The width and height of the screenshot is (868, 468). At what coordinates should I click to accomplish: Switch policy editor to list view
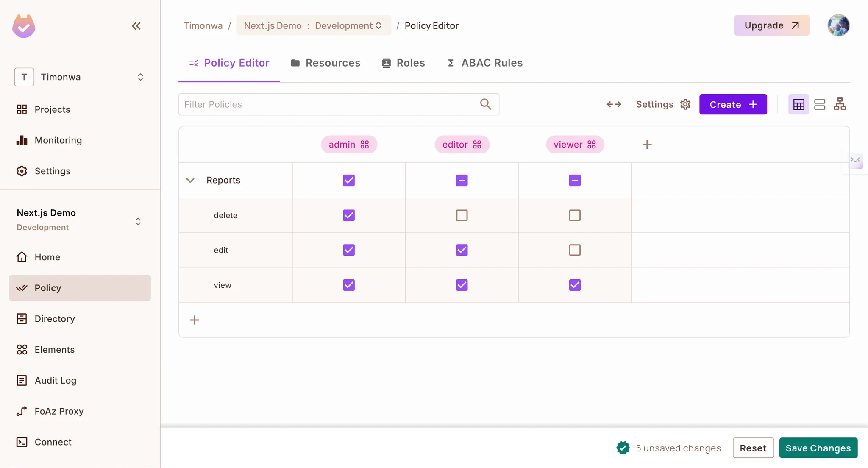point(820,104)
